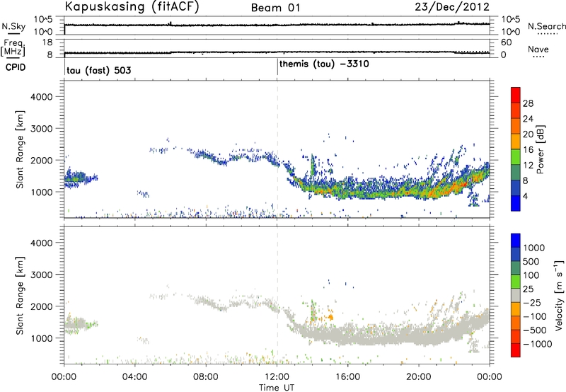
Task: Click the '-25' tick on the Velocity scale
Action: [533, 302]
